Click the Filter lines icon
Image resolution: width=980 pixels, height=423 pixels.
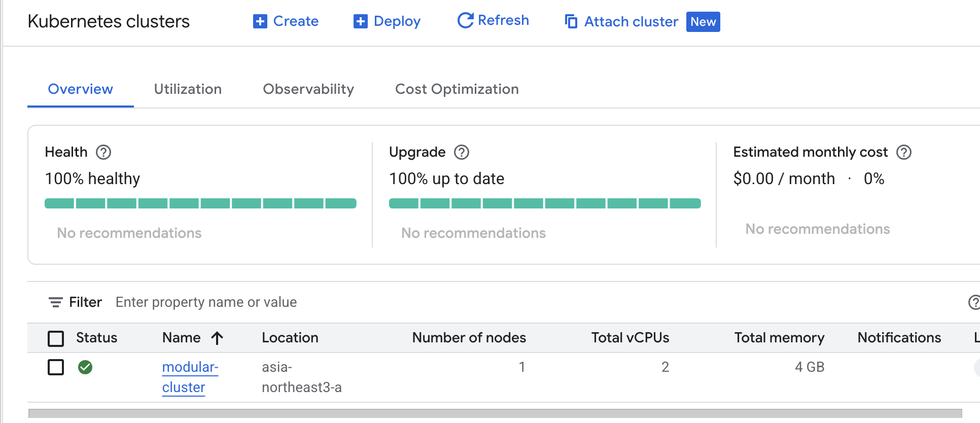55,302
